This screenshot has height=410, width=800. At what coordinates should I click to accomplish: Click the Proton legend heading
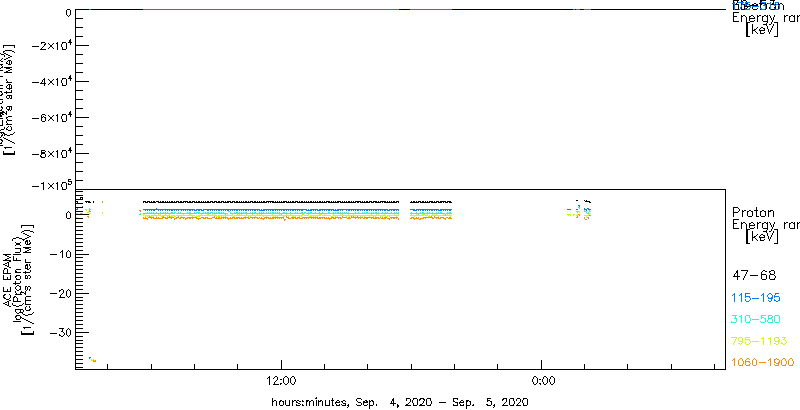point(754,212)
